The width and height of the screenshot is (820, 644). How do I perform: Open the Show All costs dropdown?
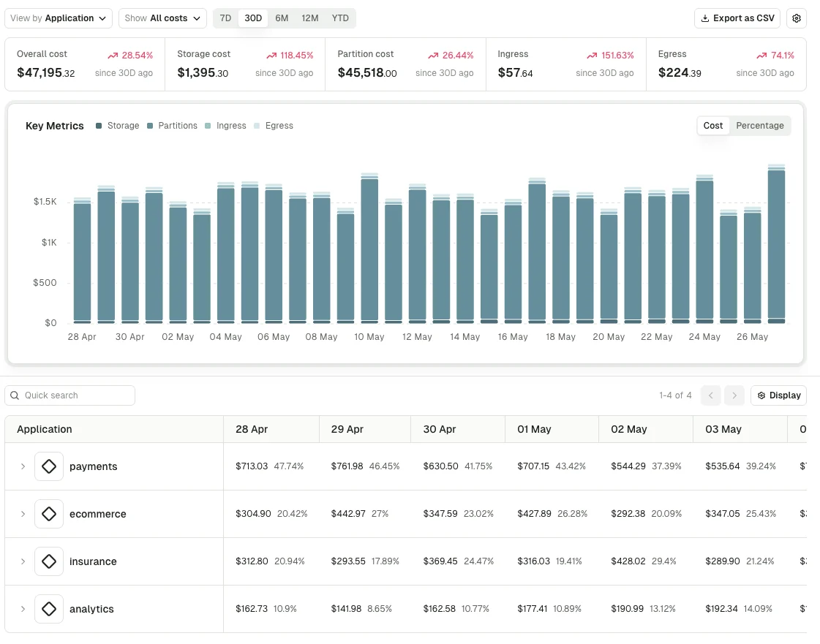[x=162, y=18]
